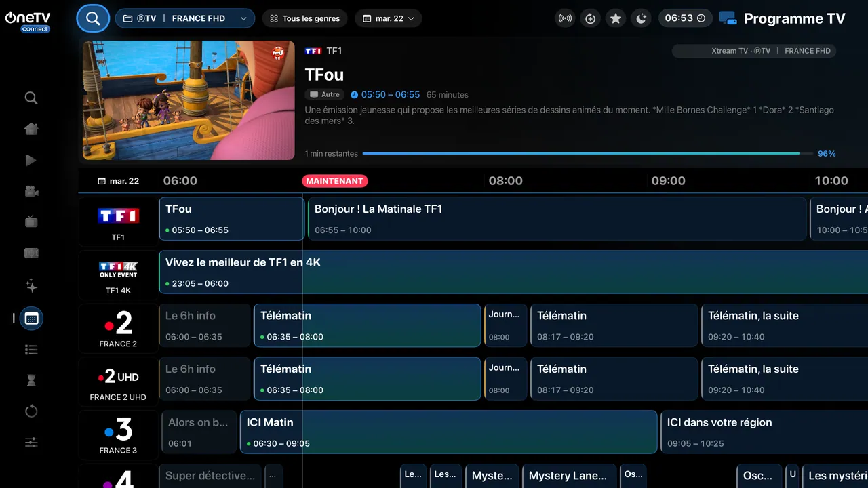The height and width of the screenshot is (488, 868).
Task: Select Bonjour ! La Matinale TF1 06:55 program
Action: 557,219
